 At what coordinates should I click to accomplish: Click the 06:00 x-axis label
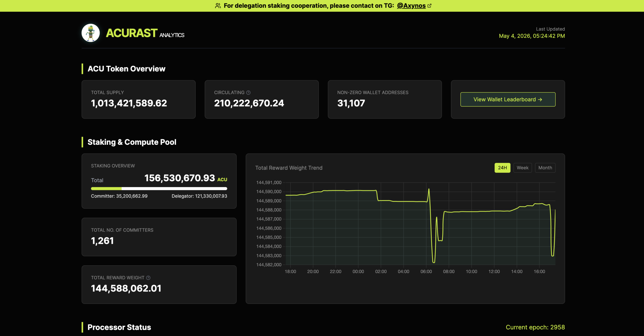(x=426, y=272)
